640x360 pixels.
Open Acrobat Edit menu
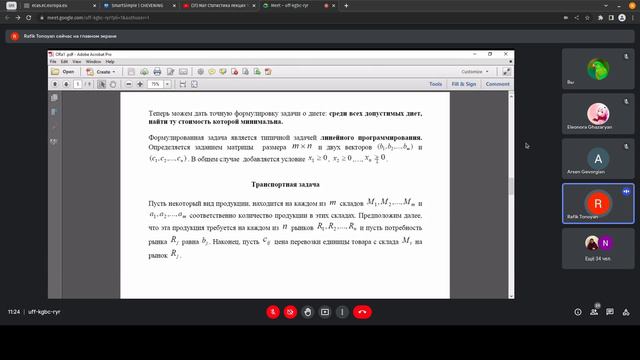[x=64, y=62]
